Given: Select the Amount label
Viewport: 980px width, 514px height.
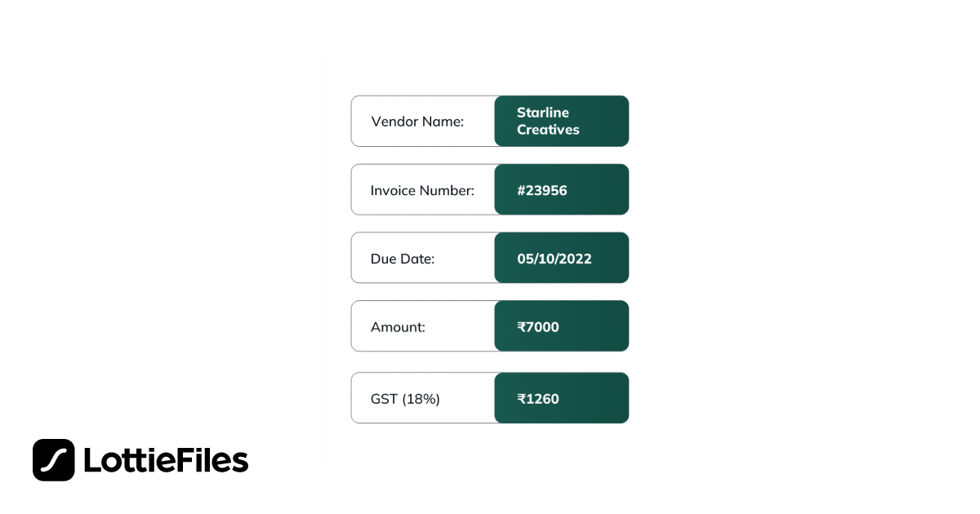Looking at the screenshot, I should (x=398, y=327).
